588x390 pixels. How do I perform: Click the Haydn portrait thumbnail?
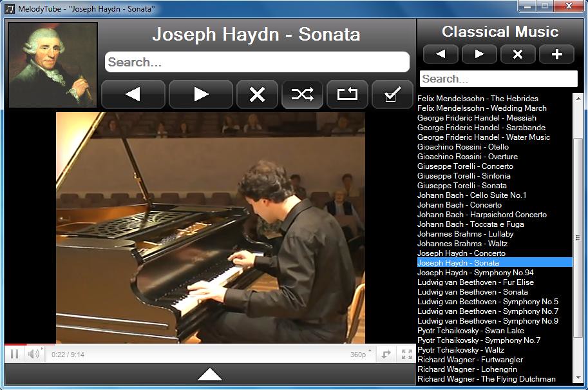coord(53,65)
